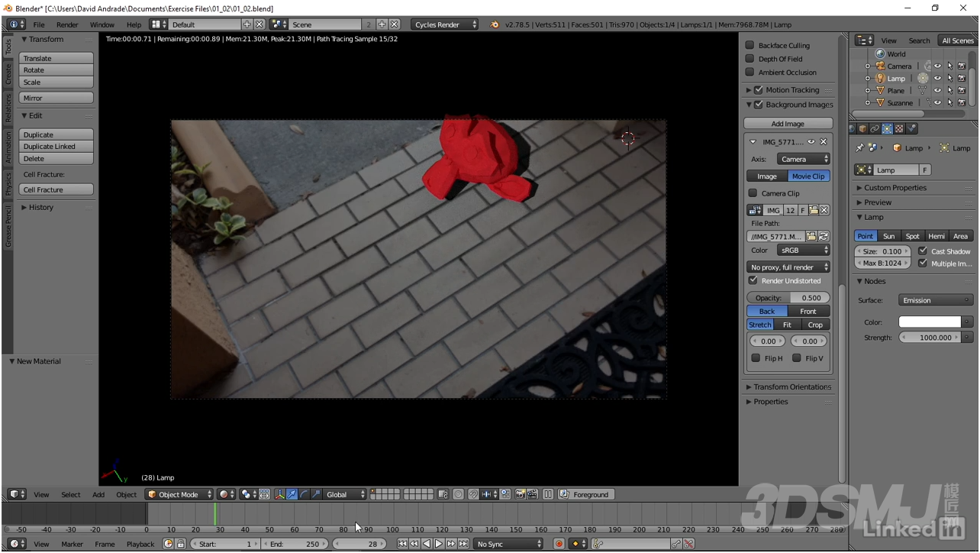Click the Camera object icon in outliner
Screen dimensions: 980x553
point(880,66)
